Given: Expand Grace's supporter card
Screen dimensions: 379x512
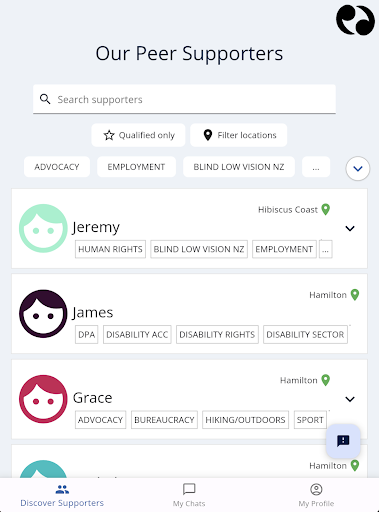Looking at the screenshot, I should tap(350, 399).
